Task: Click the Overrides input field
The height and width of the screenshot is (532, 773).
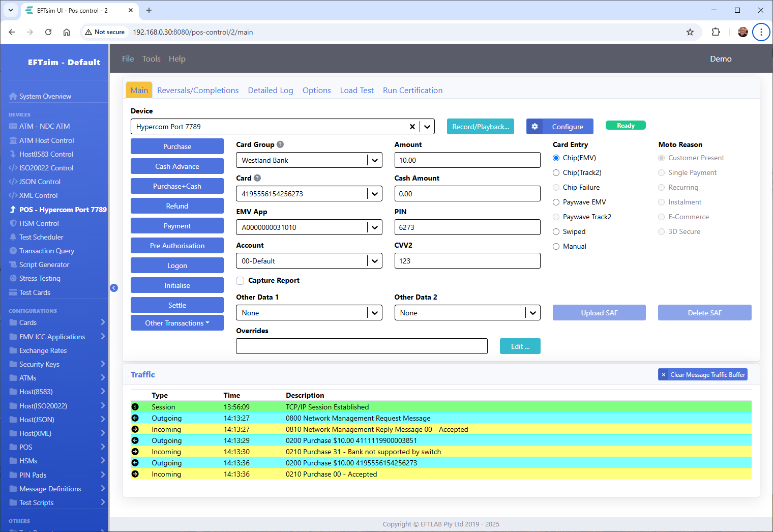Action: click(362, 346)
